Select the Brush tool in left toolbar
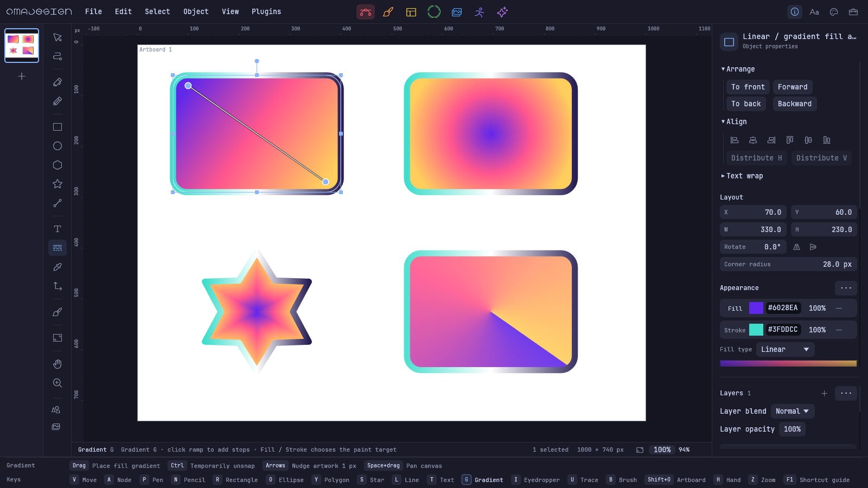The width and height of the screenshot is (868, 488). [58, 312]
